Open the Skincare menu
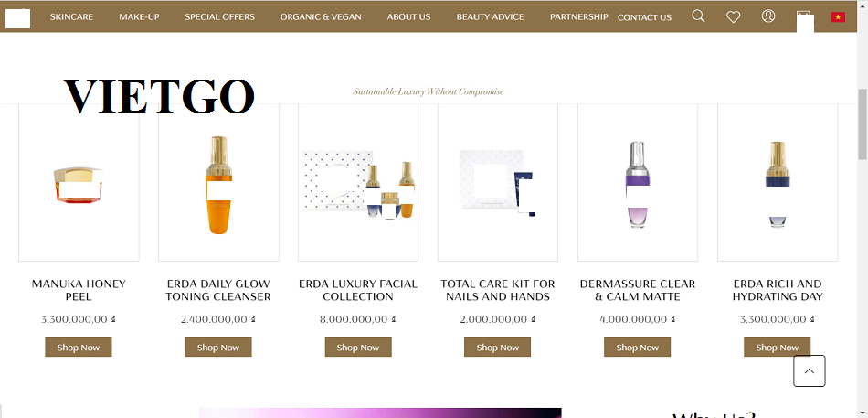 pyautogui.click(x=71, y=17)
